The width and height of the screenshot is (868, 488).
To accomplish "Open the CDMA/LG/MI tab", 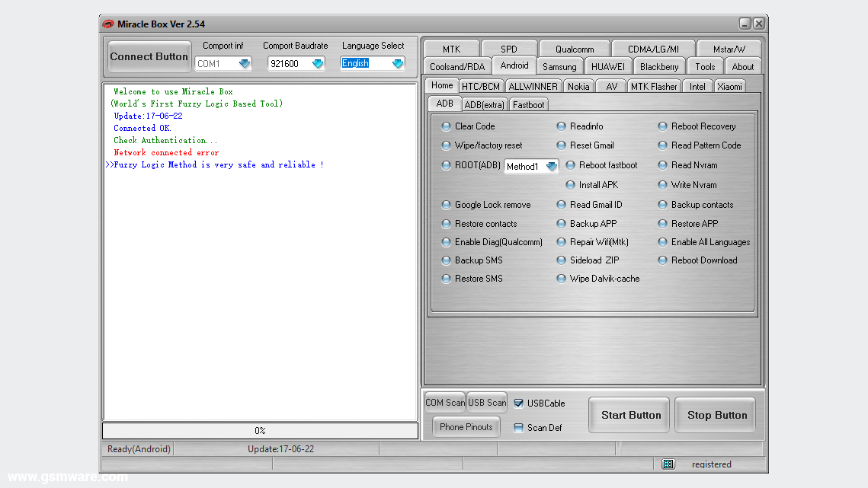I will 653,49.
